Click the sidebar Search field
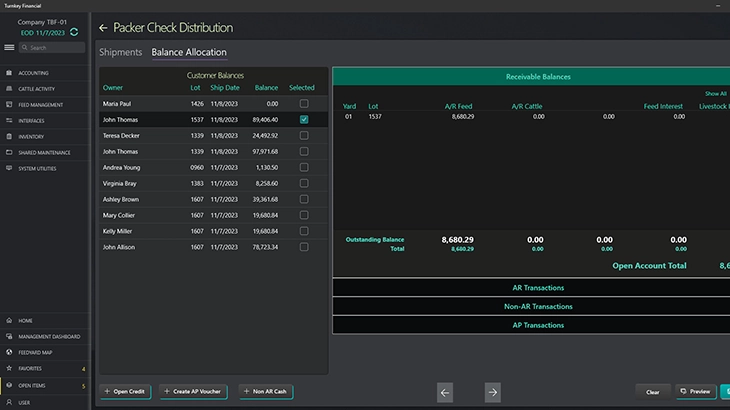730x410 pixels. 52,47
